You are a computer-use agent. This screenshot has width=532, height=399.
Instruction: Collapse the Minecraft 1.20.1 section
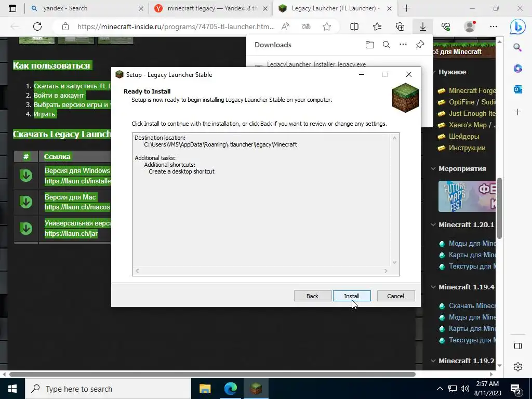click(433, 224)
